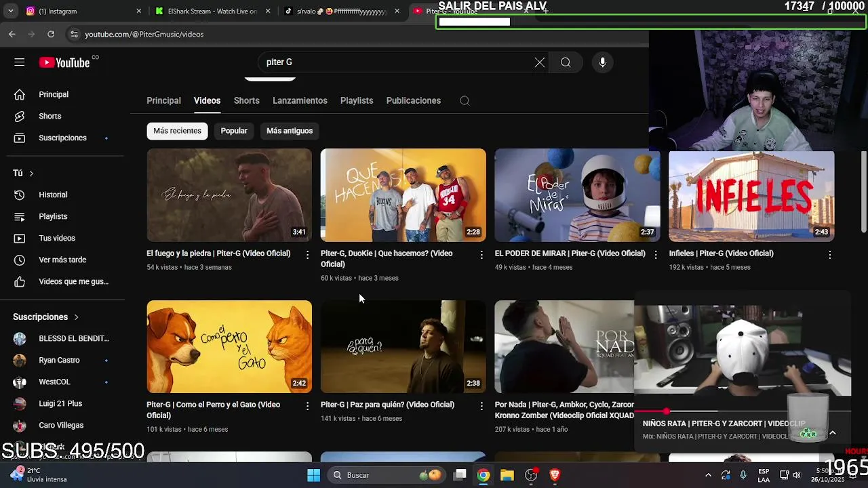Screen dimensions: 868x488
Task: Play the Paz para quién? thumbnail
Action: click(403, 346)
